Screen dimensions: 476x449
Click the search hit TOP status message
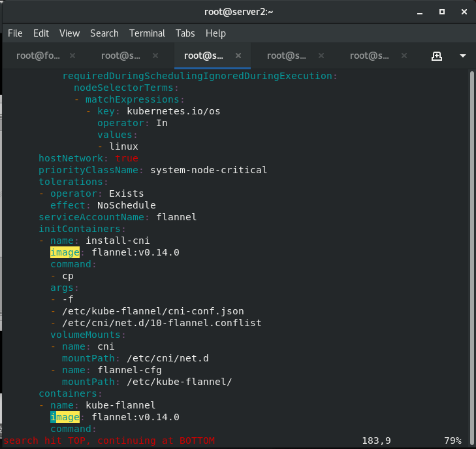coord(108,441)
